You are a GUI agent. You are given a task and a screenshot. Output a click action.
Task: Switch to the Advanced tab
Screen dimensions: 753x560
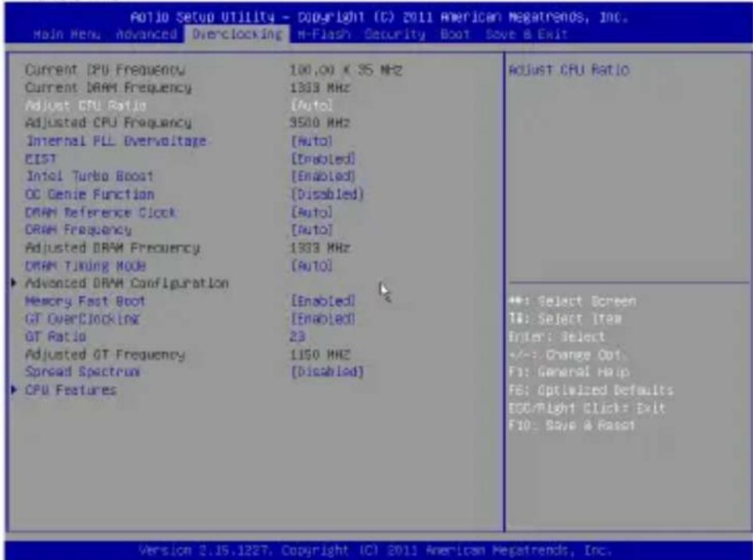pos(147,34)
